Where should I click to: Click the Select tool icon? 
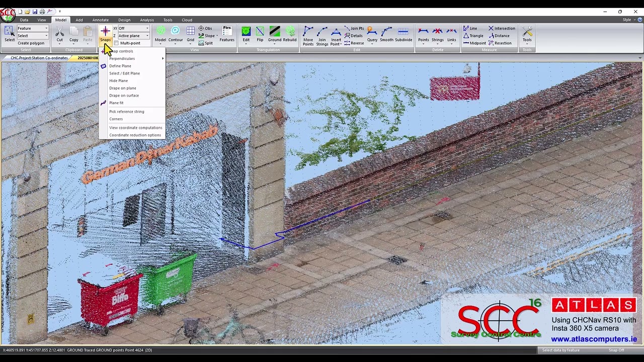pos(9,32)
